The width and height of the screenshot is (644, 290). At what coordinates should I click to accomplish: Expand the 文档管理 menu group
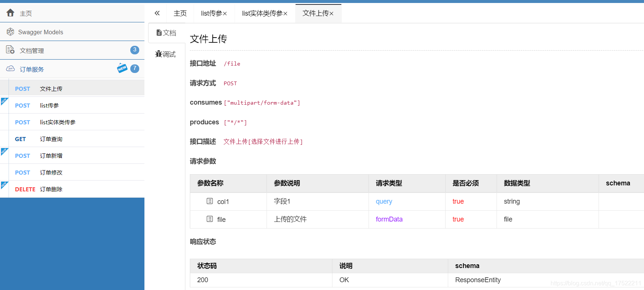pyautogui.click(x=72, y=50)
